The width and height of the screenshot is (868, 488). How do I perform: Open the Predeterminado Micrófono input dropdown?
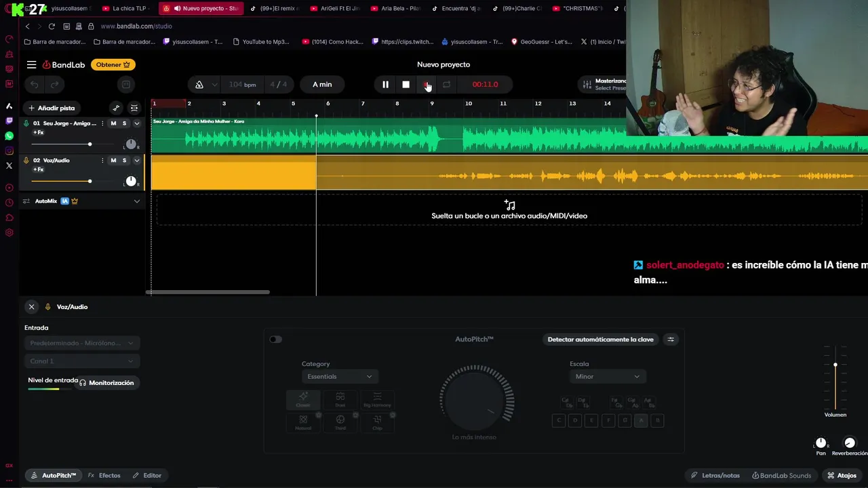[81, 343]
